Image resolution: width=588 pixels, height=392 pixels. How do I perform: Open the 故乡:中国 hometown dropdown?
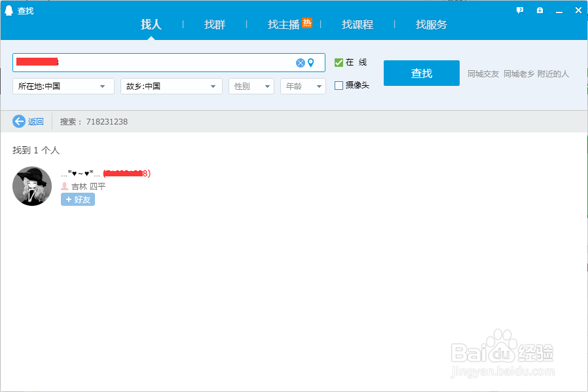tap(172, 87)
